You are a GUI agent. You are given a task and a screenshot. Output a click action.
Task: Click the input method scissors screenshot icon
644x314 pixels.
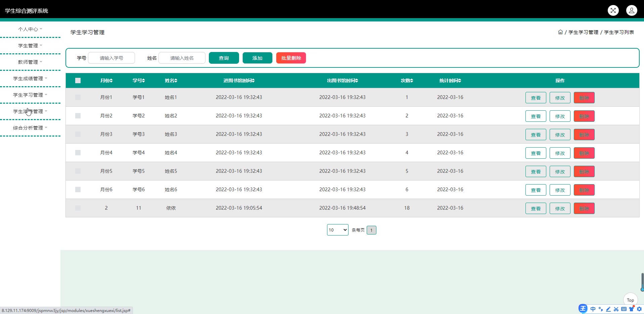coord(616,309)
